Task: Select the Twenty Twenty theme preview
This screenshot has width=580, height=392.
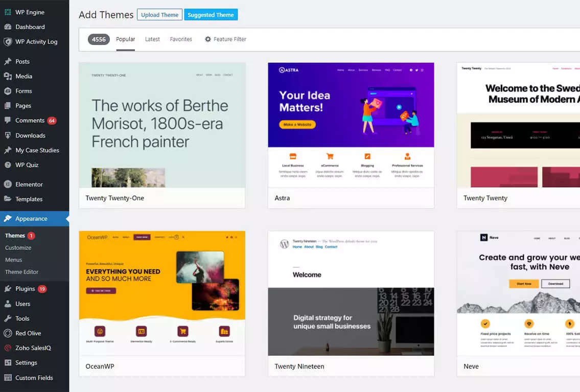Action: pos(519,125)
